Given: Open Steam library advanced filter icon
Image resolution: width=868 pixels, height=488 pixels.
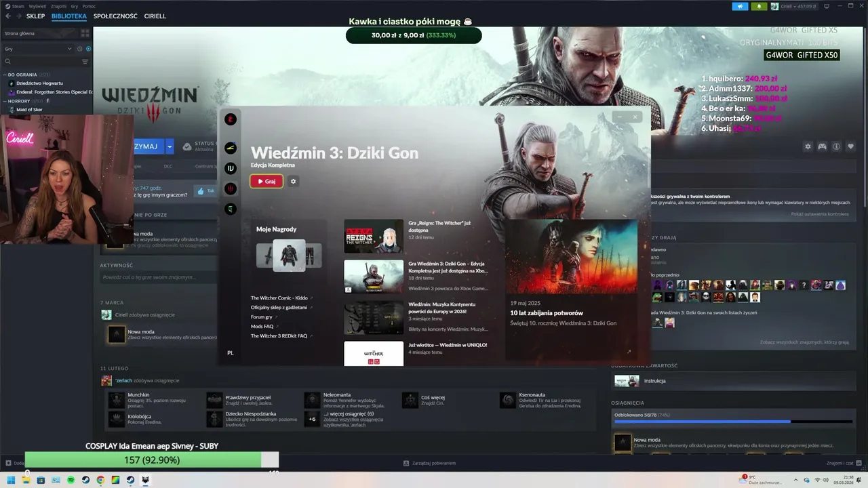Looking at the screenshot, I should point(85,62).
